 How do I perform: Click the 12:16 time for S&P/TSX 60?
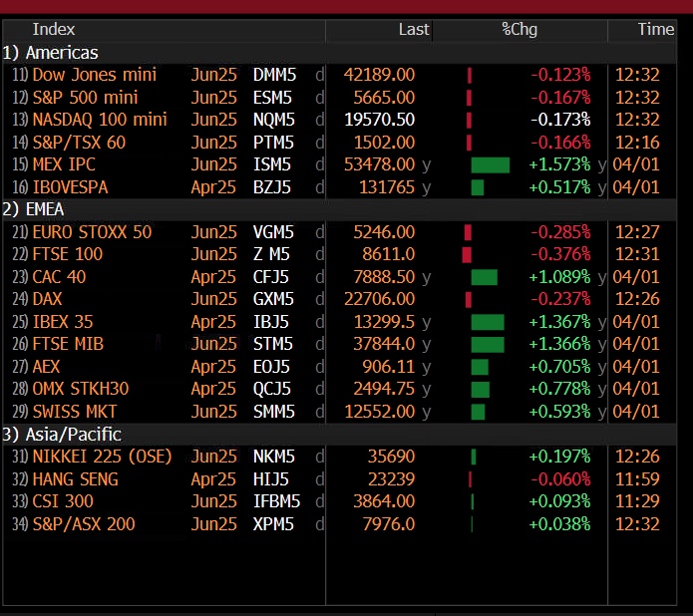[637, 143]
